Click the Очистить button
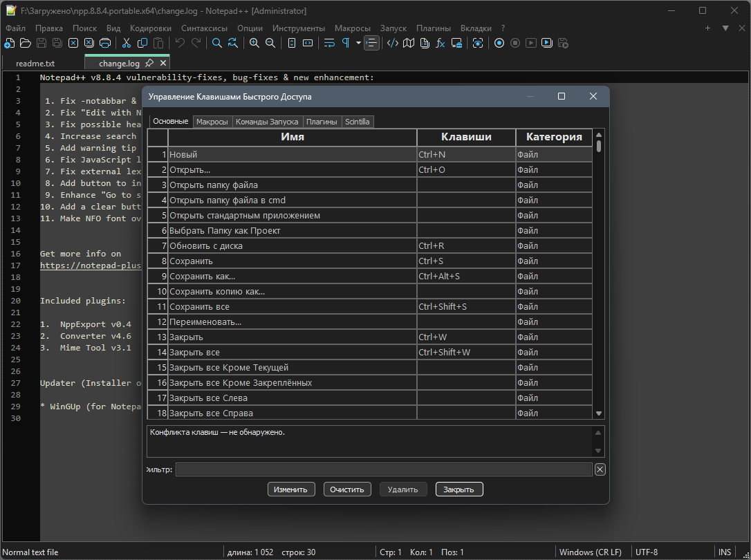The image size is (751, 560). (346, 489)
